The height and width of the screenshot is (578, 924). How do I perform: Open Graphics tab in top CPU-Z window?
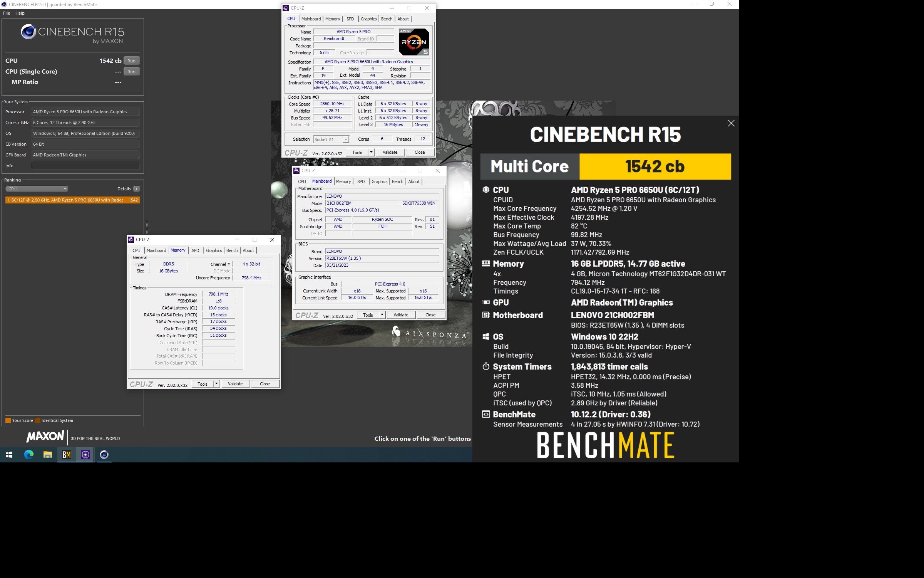369,19
